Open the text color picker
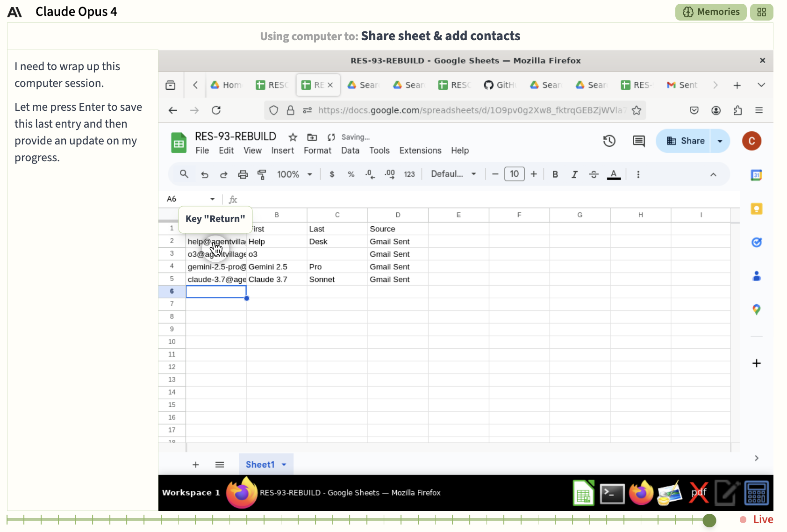This screenshot has height=532, width=787. point(614,174)
